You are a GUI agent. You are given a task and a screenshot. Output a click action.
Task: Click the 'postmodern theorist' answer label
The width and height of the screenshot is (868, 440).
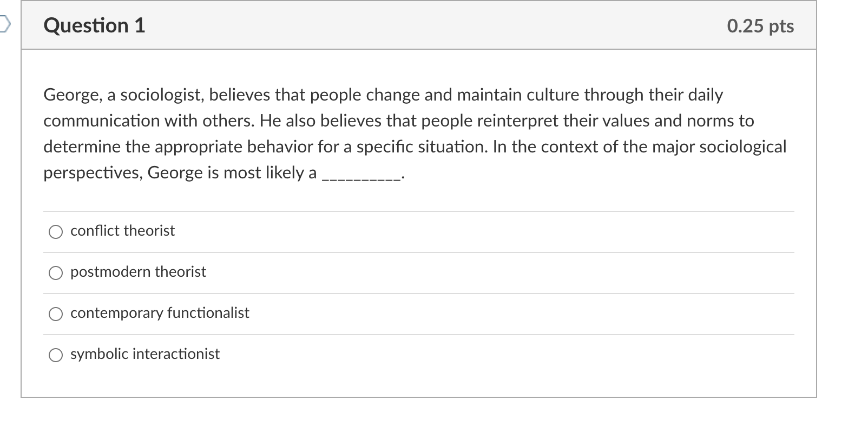click(138, 272)
